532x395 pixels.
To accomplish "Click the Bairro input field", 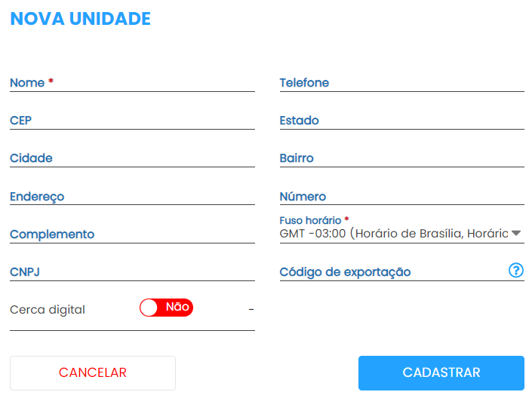I will [401, 158].
